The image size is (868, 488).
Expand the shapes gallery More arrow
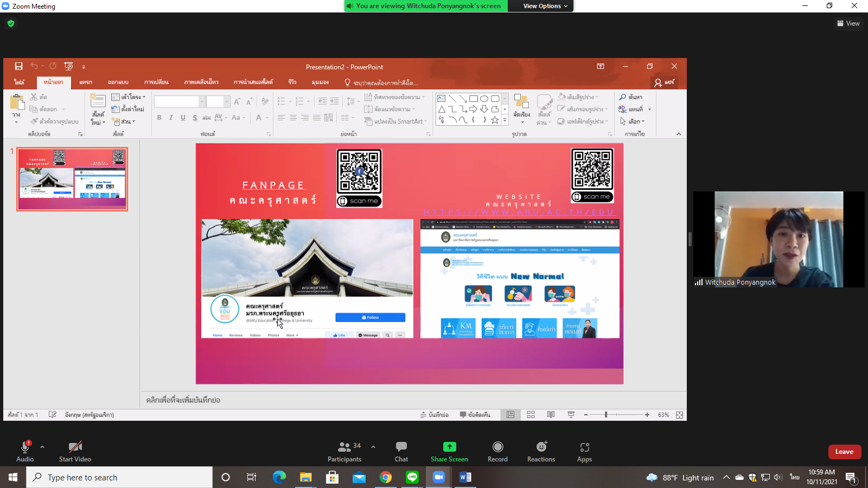505,120
